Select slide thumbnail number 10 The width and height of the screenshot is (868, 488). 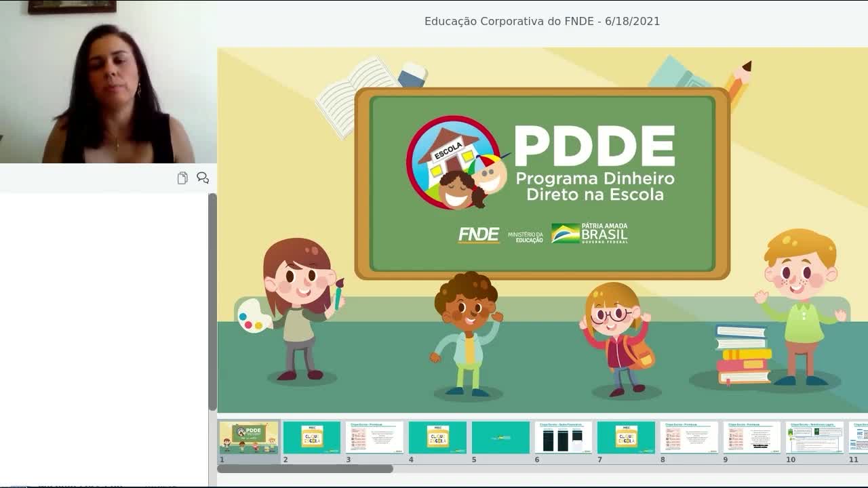click(815, 437)
